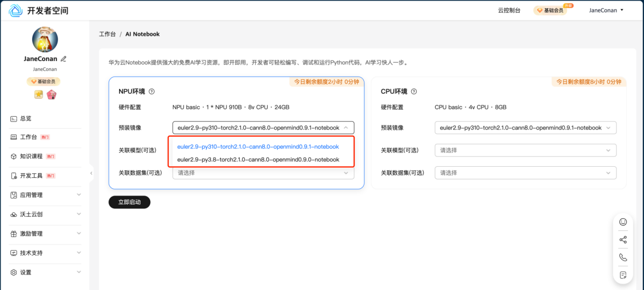The width and height of the screenshot is (644, 290).
Task: Select the euler2.9-py310 openmind0.9.1 image option
Action: tap(258, 147)
